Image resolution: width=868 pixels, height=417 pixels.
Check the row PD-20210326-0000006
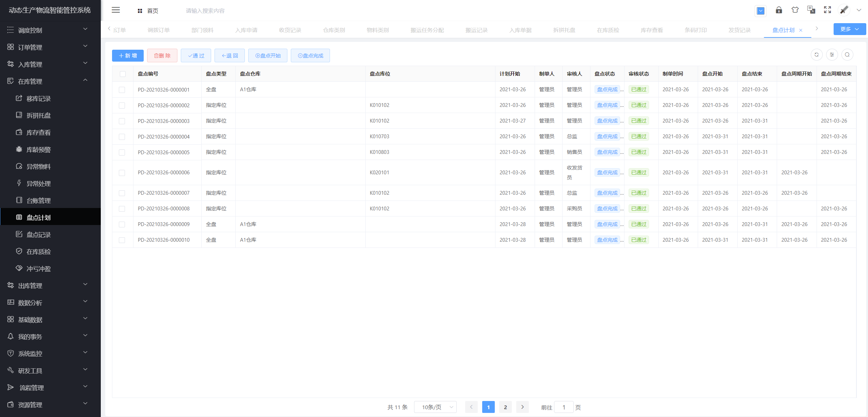click(x=122, y=173)
